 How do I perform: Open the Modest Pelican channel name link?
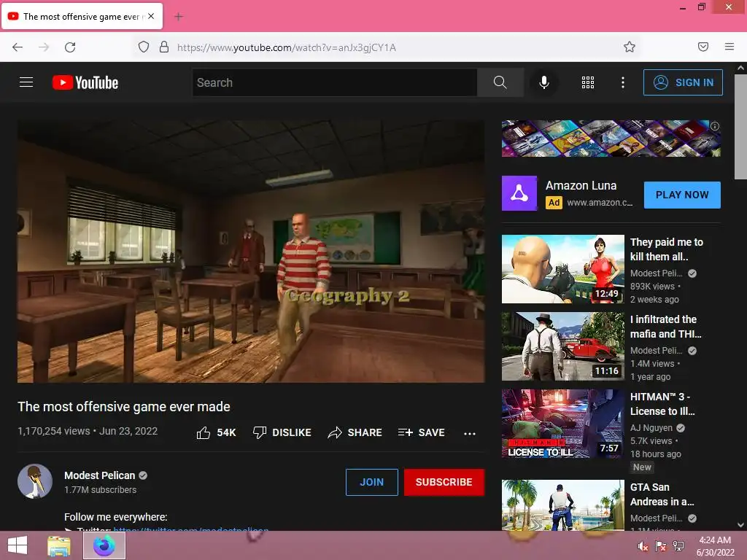click(99, 475)
